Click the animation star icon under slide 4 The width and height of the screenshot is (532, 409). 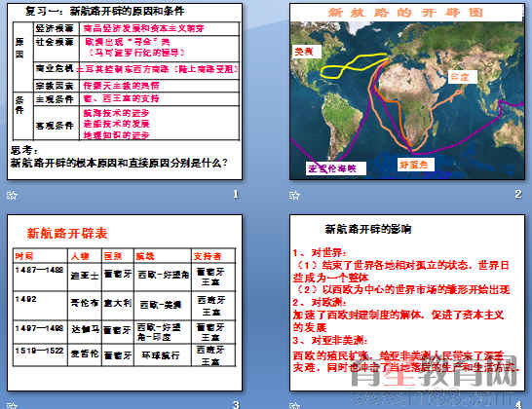pos(294,405)
